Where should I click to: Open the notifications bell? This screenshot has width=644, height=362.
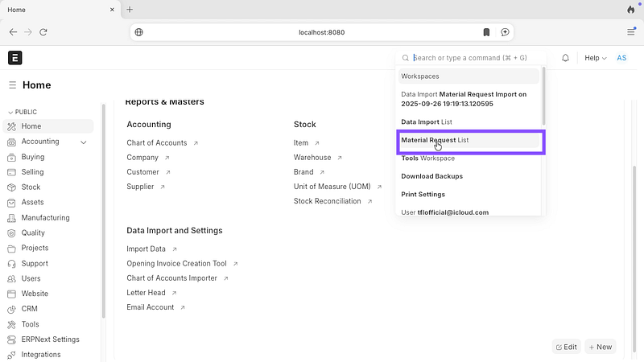565,58
